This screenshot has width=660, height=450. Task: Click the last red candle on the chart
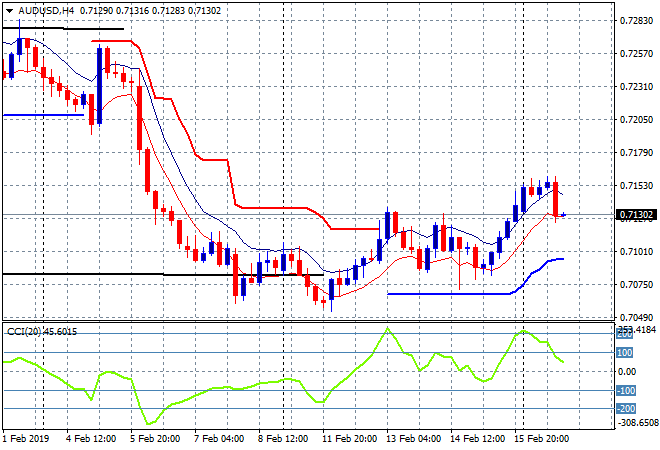click(556, 197)
